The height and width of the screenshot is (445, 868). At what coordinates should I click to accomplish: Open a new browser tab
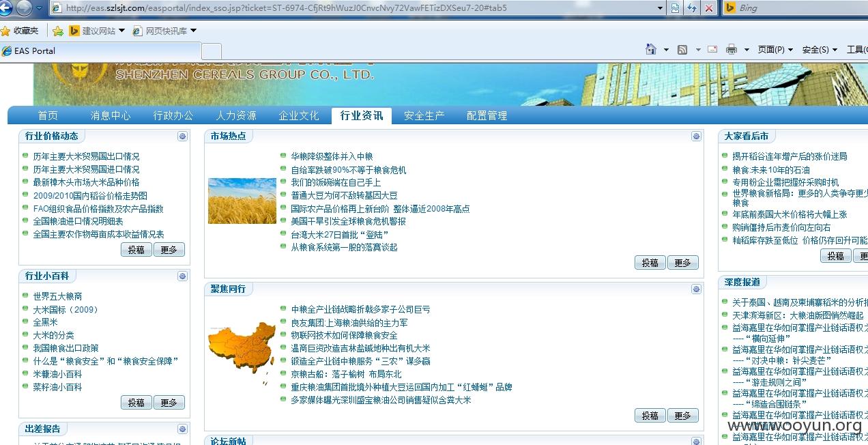coord(212,51)
